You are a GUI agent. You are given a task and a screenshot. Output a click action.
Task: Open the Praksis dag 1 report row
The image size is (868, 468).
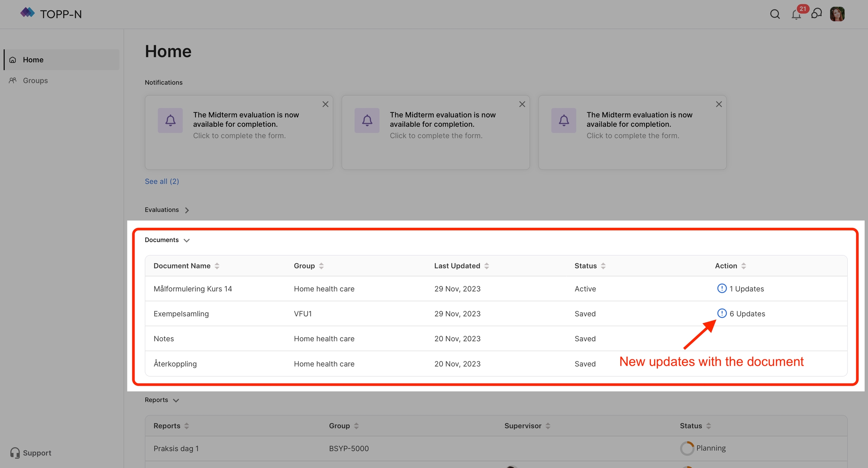[x=176, y=448]
